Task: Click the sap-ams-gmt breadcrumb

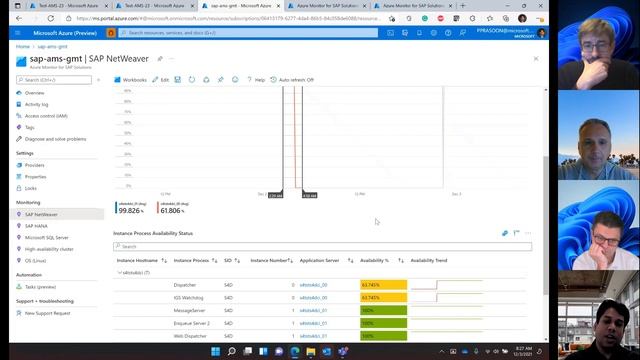Action: (x=52, y=47)
